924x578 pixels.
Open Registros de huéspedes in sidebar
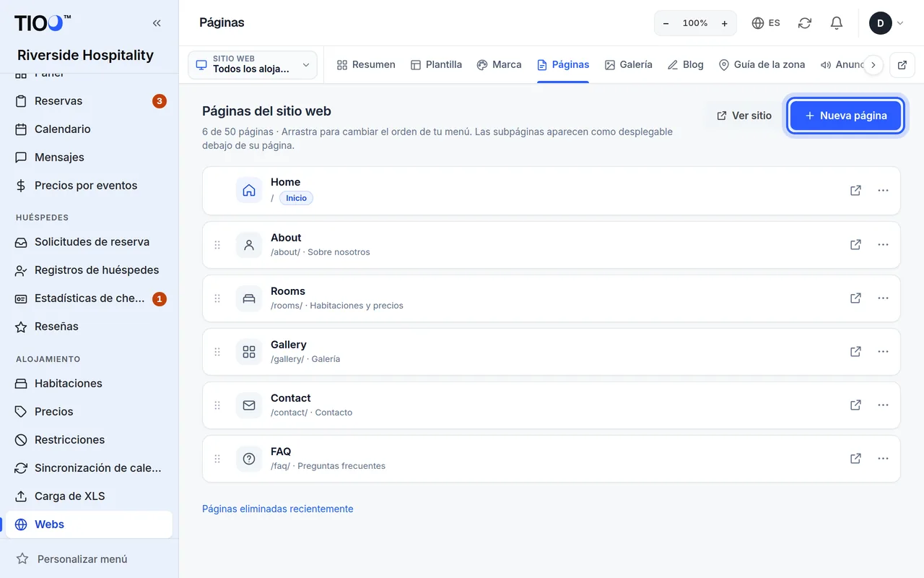pos(89,270)
